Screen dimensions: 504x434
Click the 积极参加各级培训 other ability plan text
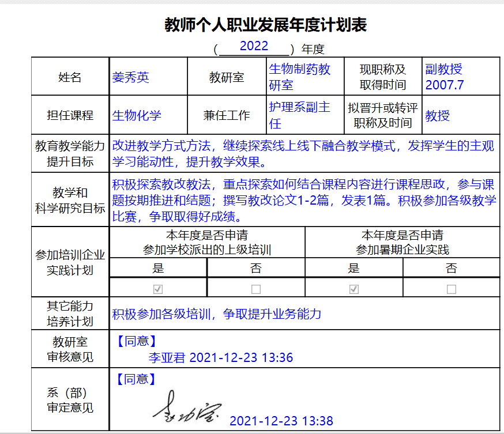(216, 314)
